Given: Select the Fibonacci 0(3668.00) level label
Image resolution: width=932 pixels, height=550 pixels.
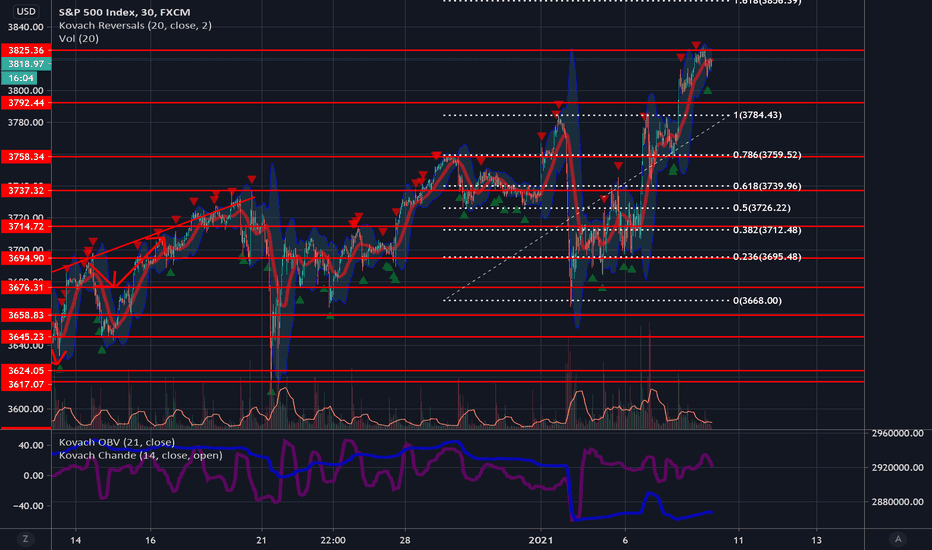Looking at the screenshot, I should coord(757,301).
